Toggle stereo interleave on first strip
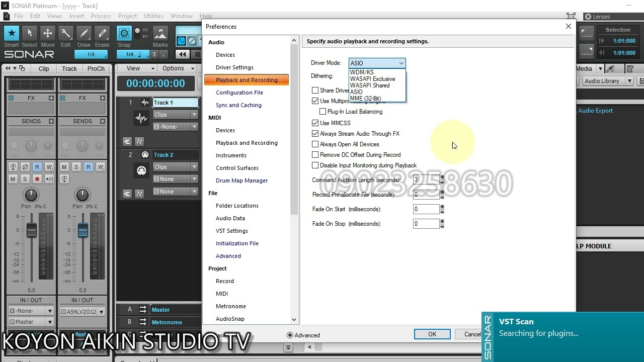Image resolution: width=644 pixels, height=362 pixels. click(x=13, y=167)
